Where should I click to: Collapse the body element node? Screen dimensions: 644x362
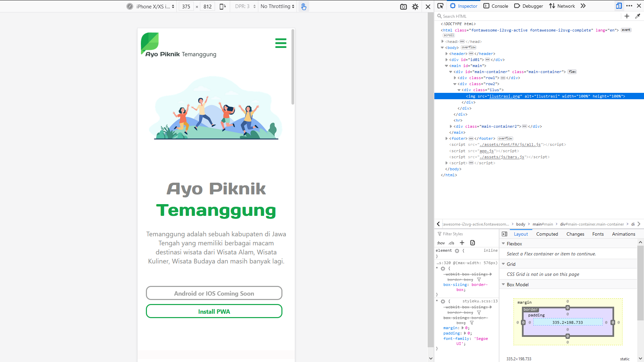coord(442,48)
